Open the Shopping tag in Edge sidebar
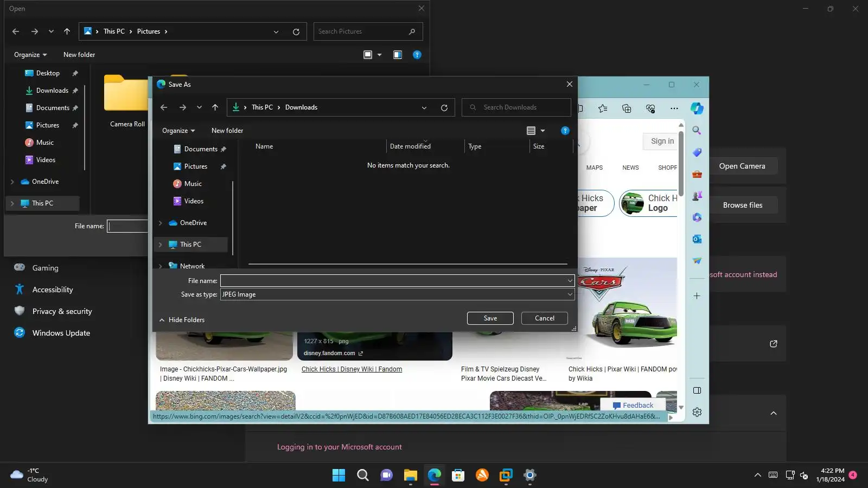Screen dimensions: 868x488 tap(697, 152)
